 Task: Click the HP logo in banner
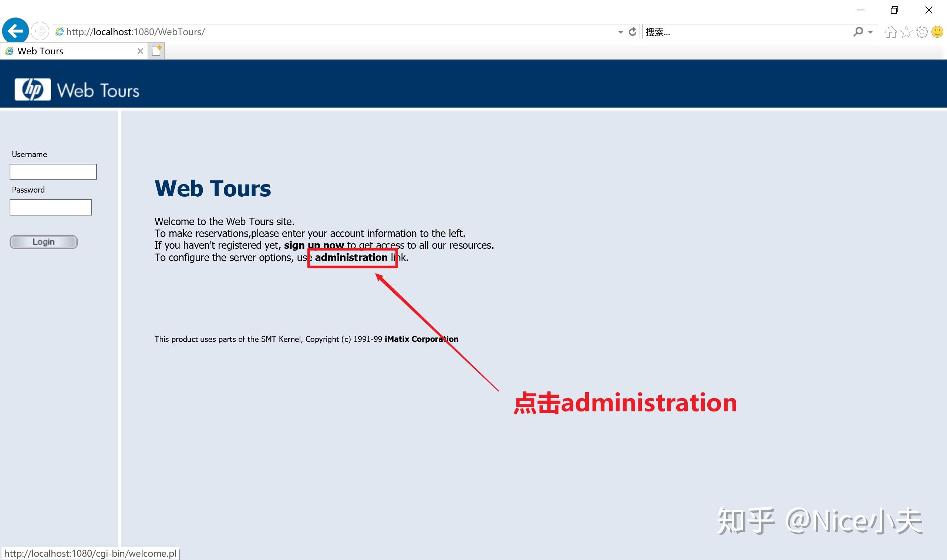click(x=33, y=89)
